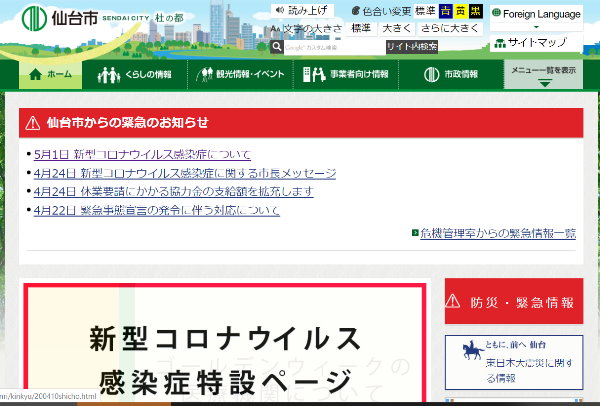Expand the メニュー一覧を表示 panel

tap(544, 75)
